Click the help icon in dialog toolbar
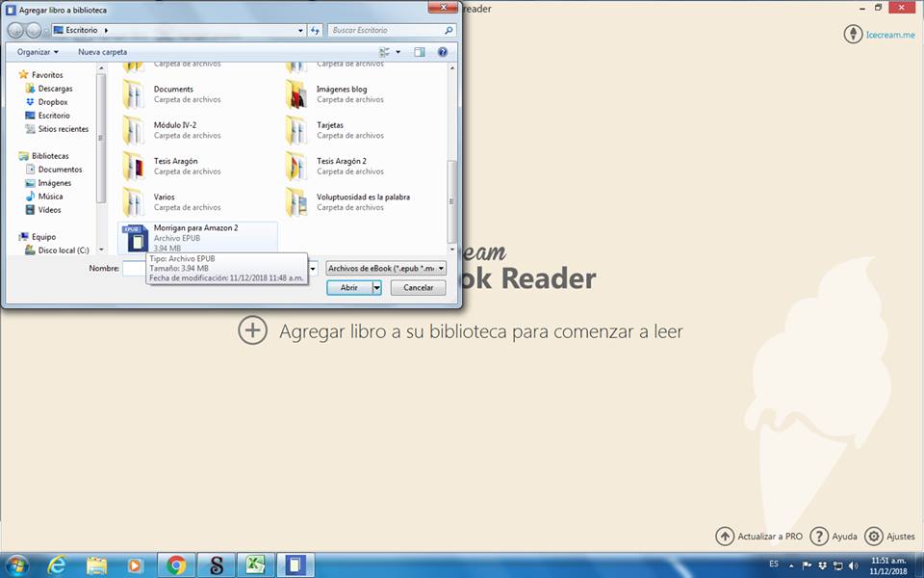924x578 pixels. (x=443, y=52)
